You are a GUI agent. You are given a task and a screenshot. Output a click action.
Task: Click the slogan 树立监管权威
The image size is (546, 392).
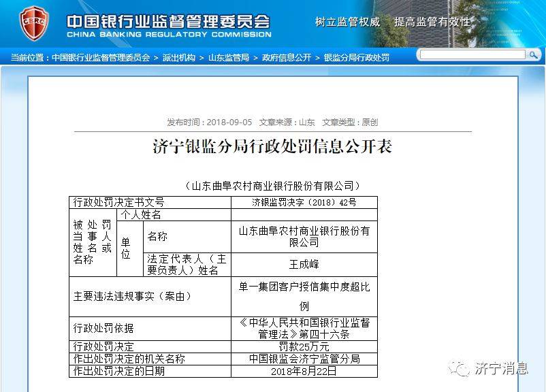pyautogui.click(x=347, y=22)
